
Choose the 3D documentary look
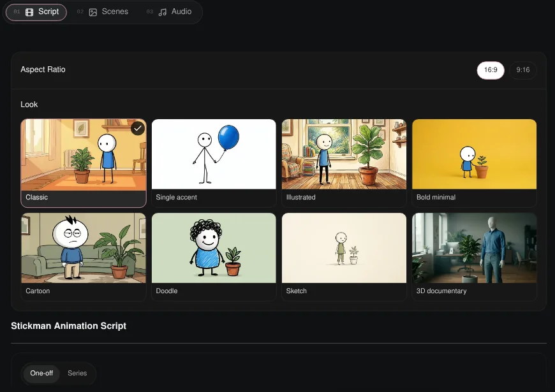(x=474, y=257)
